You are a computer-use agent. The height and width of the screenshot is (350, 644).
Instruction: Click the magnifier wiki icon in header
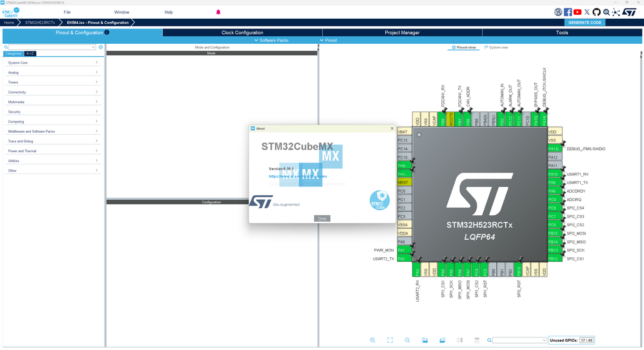click(x=606, y=12)
